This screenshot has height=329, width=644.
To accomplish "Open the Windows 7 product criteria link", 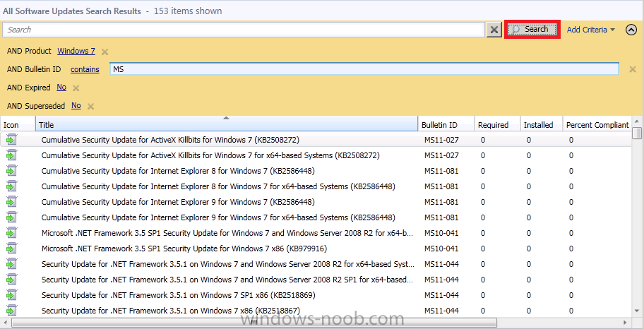I will 76,51.
